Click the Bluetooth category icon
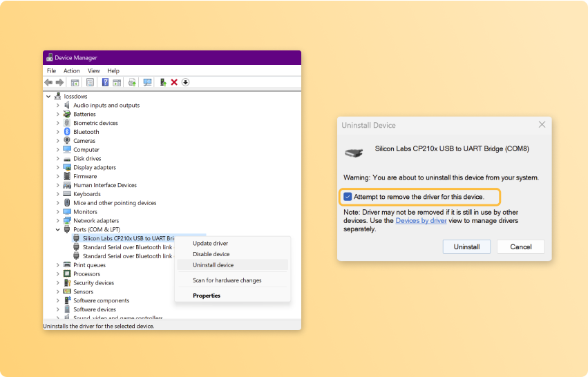This screenshot has width=588, height=377. pos(67,132)
